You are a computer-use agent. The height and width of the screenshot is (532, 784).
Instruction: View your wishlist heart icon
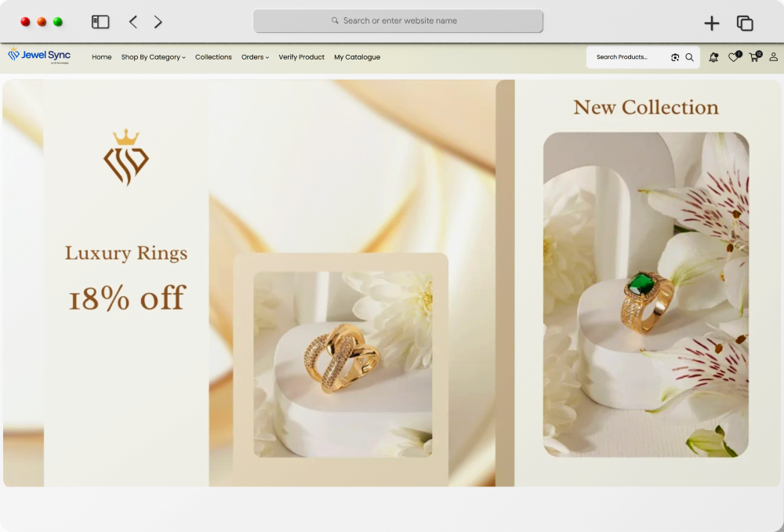pyautogui.click(x=733, y=57)
